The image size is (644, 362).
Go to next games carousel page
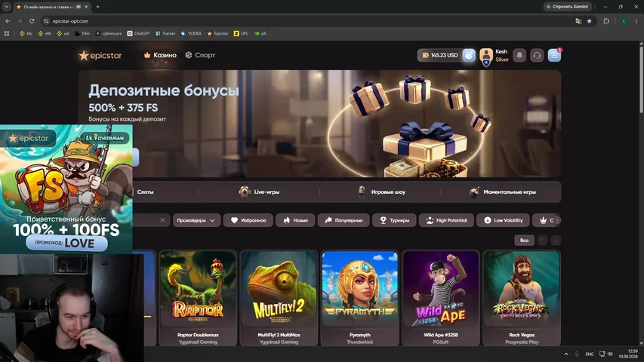(x=556, y=241)
